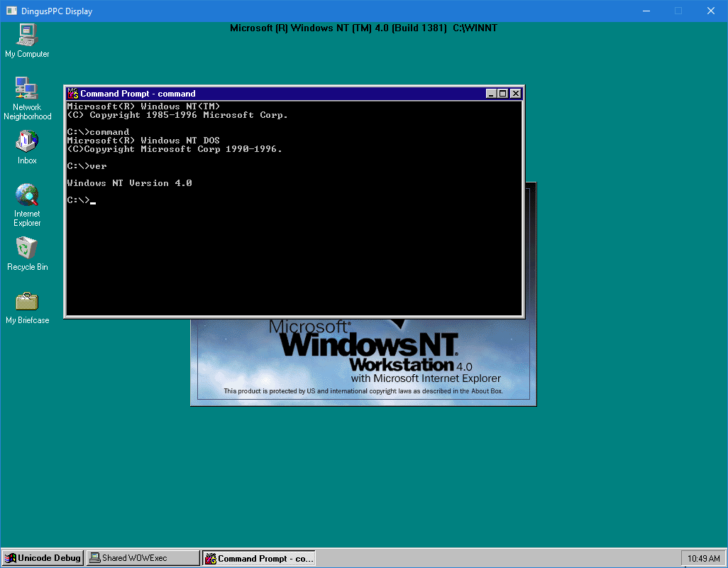Click the 'Build 1381' desktop version text
The height and width of the screenshot is (568, 728).
point(420,28)
